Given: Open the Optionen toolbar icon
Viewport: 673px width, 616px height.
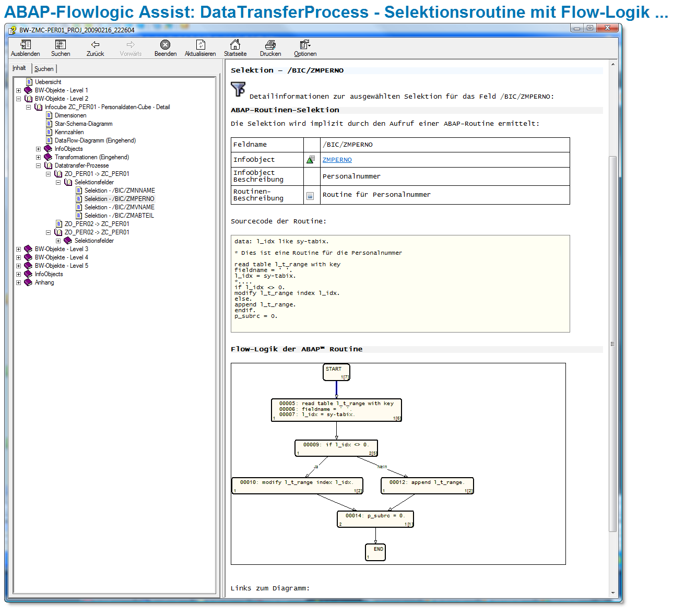Looking at the screenshot, I should [x=305, y=45].
